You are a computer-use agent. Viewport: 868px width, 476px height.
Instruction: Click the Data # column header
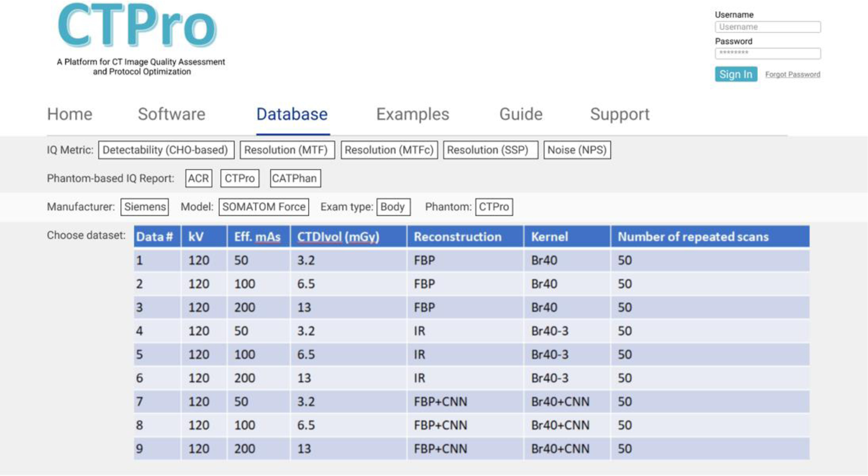pyautogui.click(x=157, y=236)
